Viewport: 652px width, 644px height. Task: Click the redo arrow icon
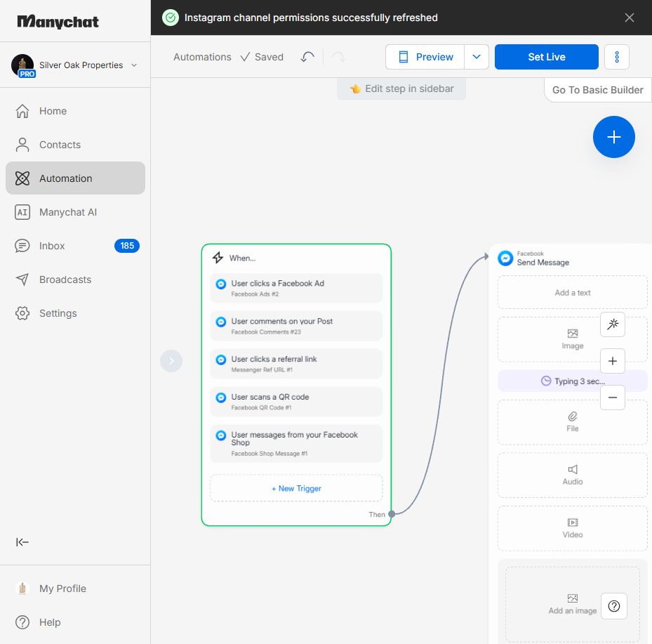point(338,57)
